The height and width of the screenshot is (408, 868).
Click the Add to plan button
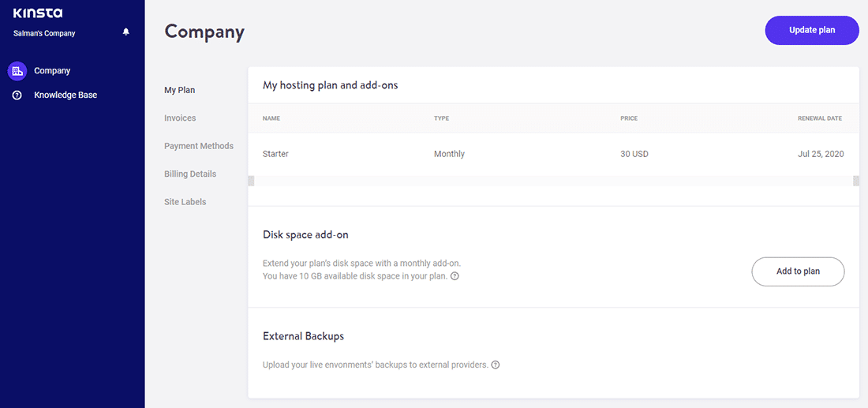point(798,271)
